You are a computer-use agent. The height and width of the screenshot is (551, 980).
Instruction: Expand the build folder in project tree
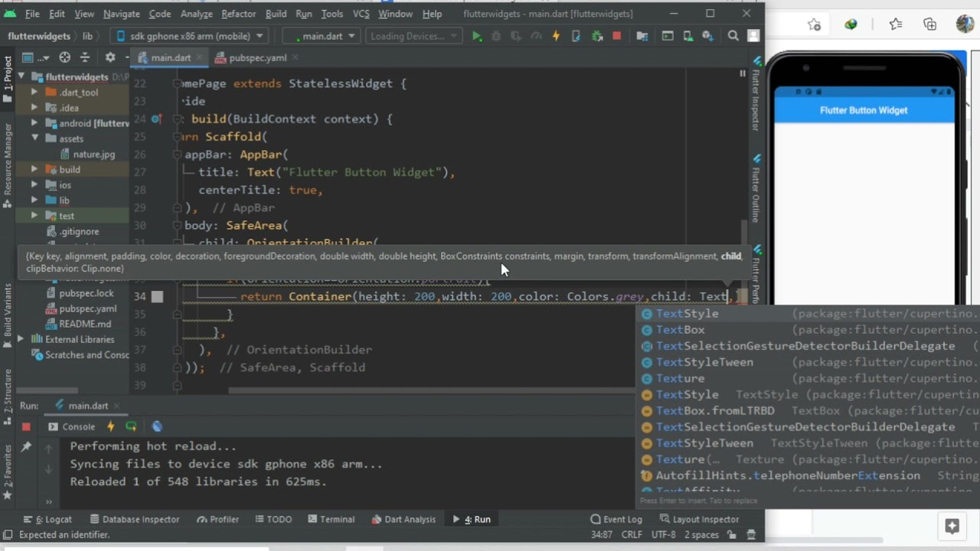(34, 170)
